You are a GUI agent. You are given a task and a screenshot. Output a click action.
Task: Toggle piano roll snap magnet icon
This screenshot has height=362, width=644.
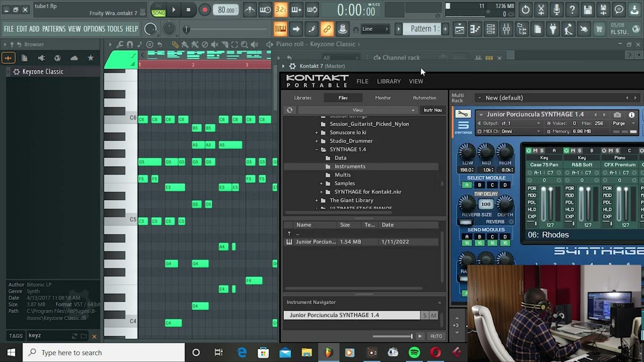click(x=130, y=44)
